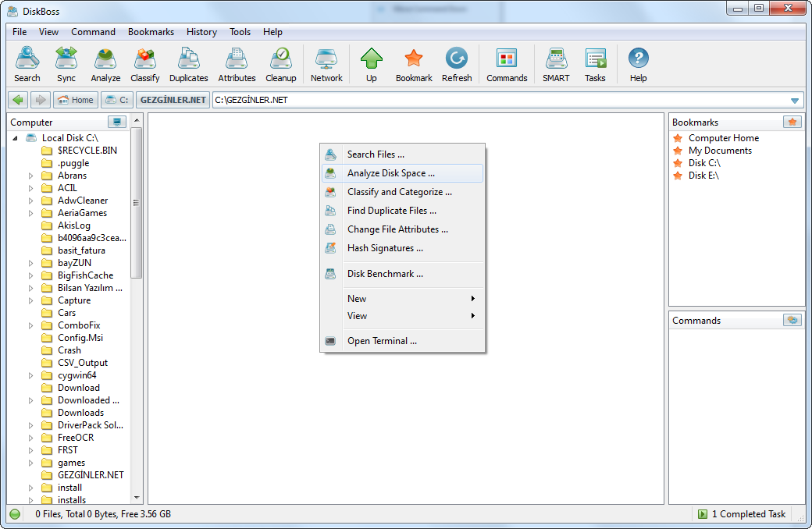Image resolution: width=812 pixels, height=529 pixels.
Task: Expand the cygwin64 folder
Action: (x=30, y=376)
